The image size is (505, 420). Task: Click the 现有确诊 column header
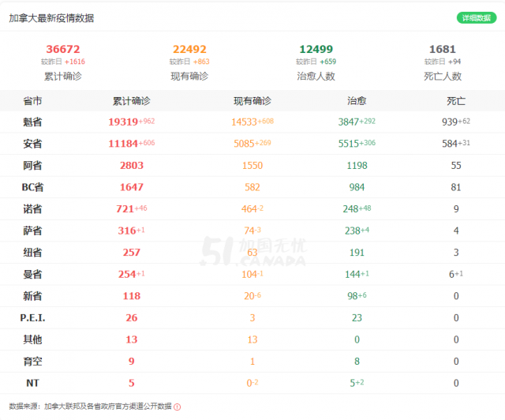(x=252, y=101)
